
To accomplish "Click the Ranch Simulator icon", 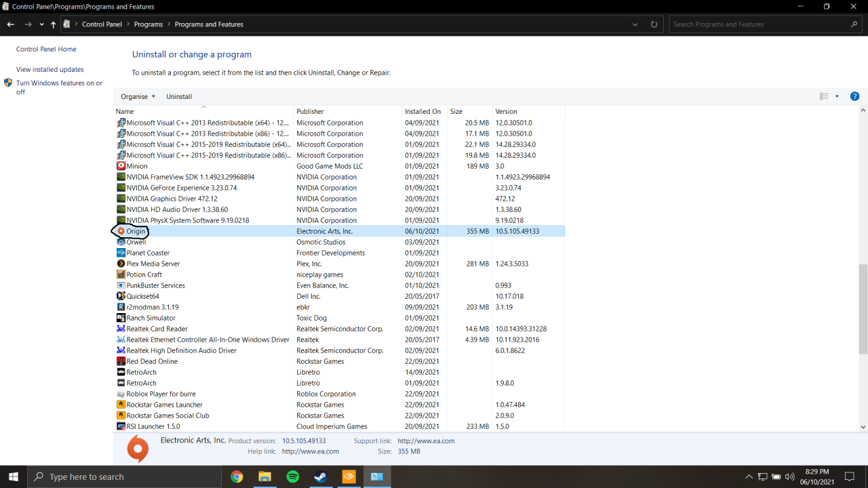I will tap(121, 318).
